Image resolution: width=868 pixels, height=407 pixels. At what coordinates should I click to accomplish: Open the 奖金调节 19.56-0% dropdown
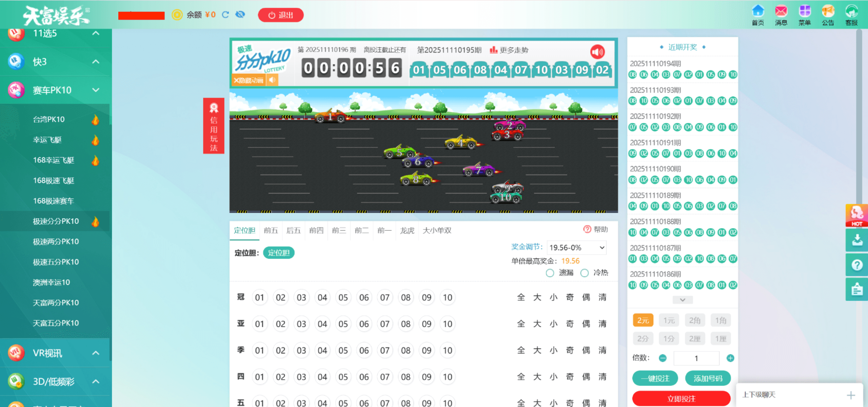coord(577,247)
